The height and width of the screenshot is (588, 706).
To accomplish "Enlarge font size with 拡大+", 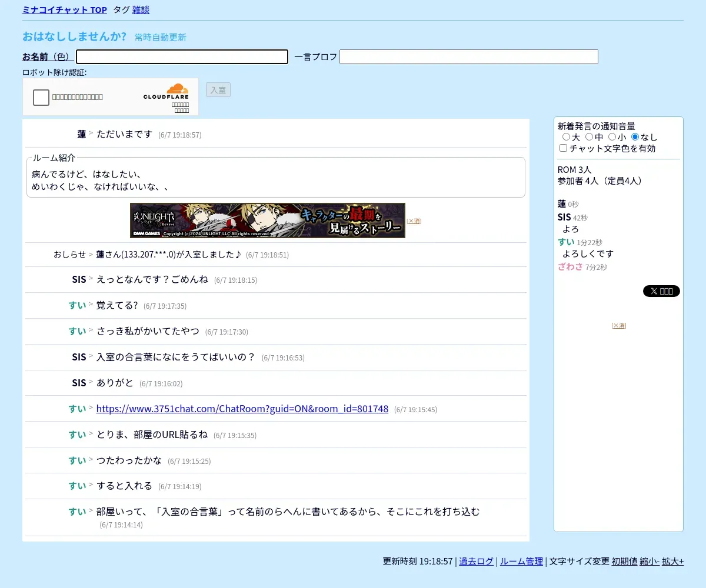I will tap(673, 562).
